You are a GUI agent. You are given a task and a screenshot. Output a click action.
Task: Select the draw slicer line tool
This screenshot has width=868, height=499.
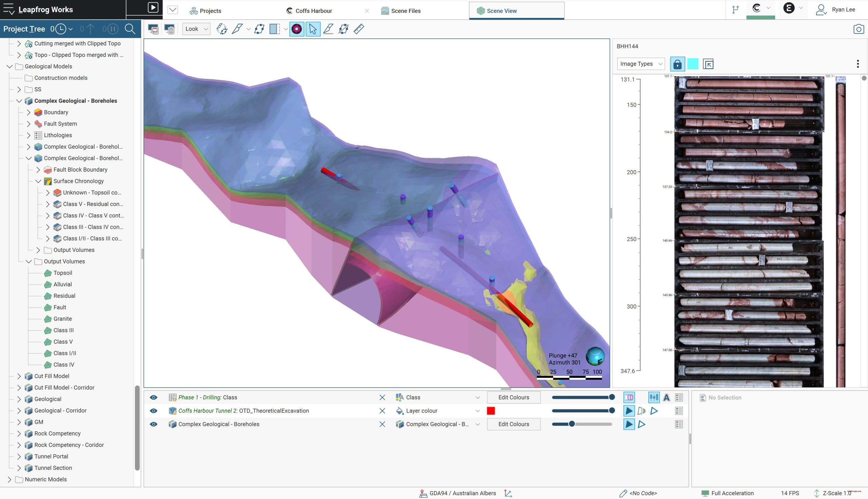[x=328, y=29]
